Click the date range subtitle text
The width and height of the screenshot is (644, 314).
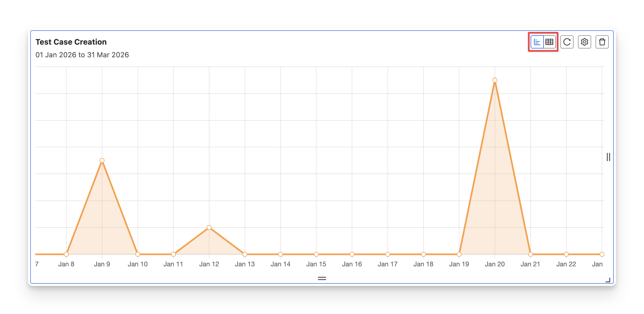[82, 55]
